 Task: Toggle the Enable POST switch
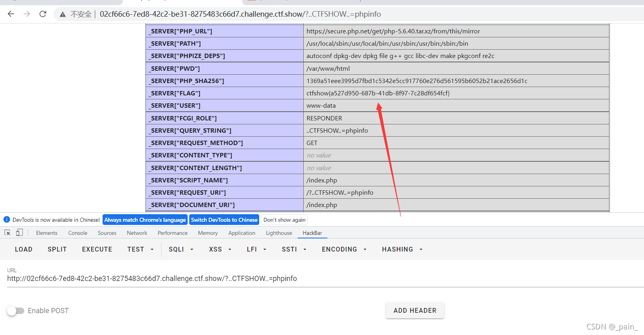pos(16,311)
